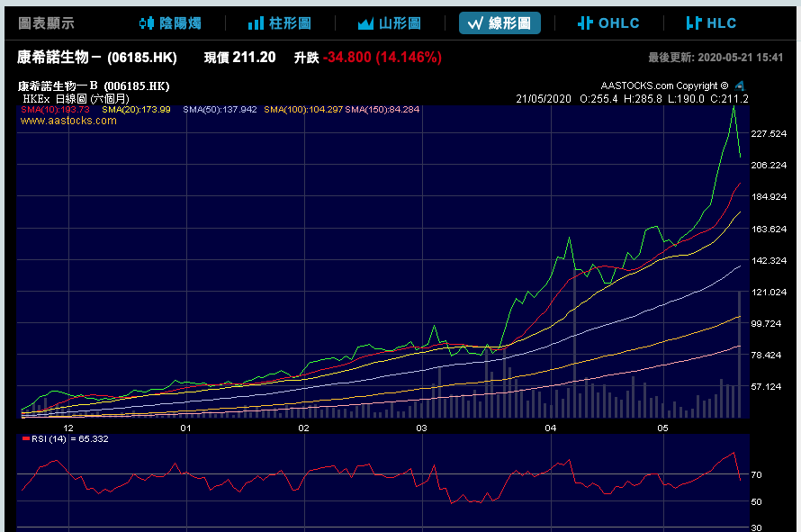Click the mountain icon beside 山形圖
The image size is (801, 532).
coord(365,23)
